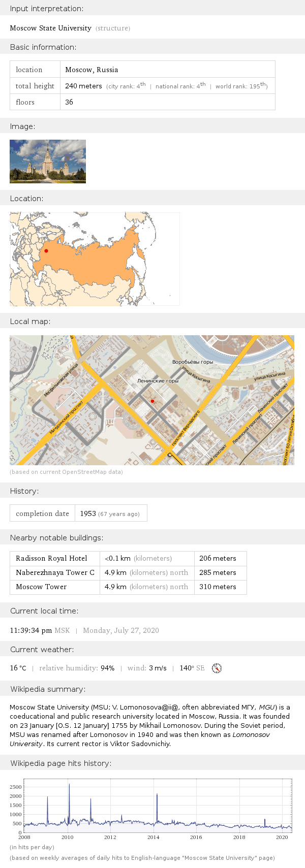Screen dimensions: 305x868
Task: Click the local OpenStreetMap street map
Action: (152, 400)
